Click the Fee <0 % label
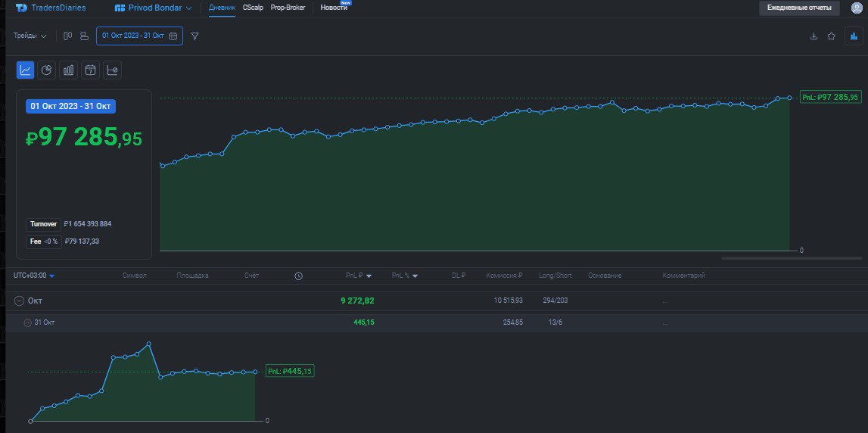This screenshot has width=868, height=433. click(43, 241)
